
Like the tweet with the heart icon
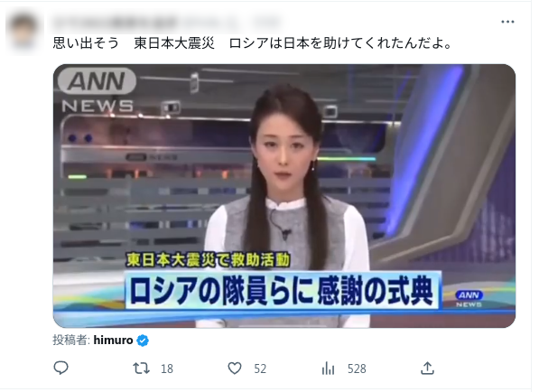point(235,369)
